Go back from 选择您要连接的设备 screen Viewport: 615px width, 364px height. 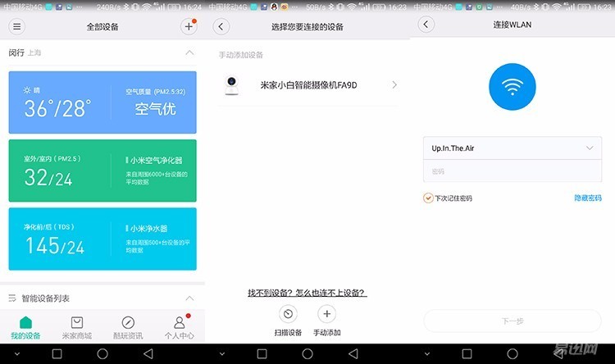coord(221,27)
